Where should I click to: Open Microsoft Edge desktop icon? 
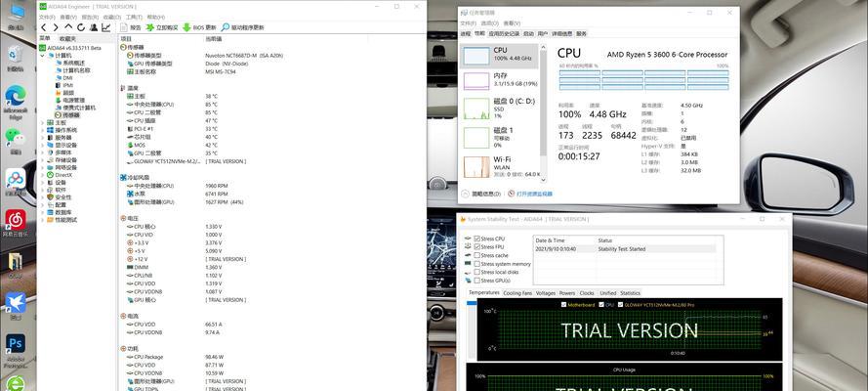(15, 101)
